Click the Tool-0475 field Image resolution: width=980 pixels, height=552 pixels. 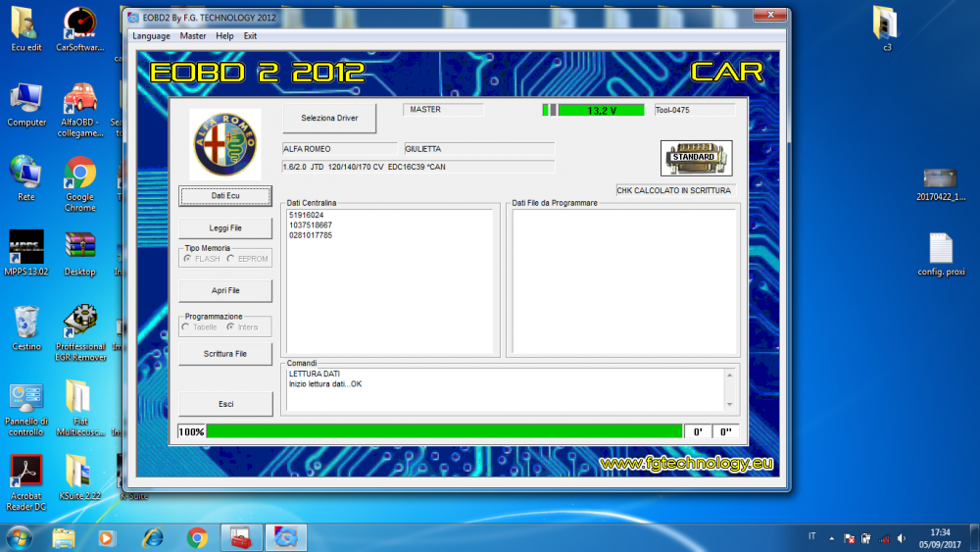tap(695, 110)
